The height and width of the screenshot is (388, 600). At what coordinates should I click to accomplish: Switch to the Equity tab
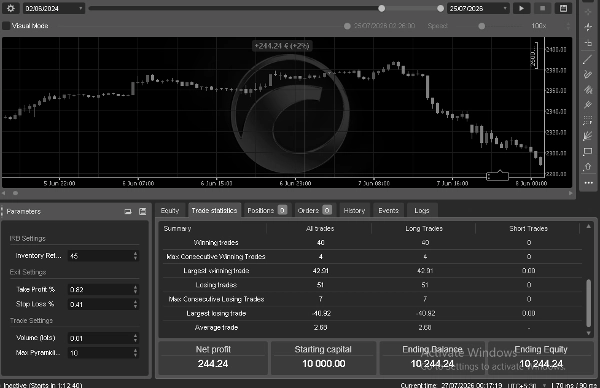tap(170, 210)
